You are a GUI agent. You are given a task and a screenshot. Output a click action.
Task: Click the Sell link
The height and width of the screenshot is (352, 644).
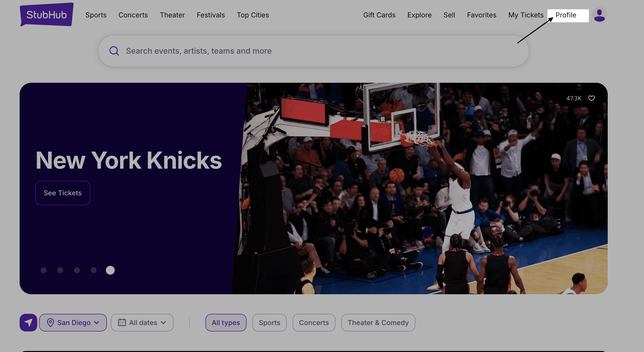[449, 15]
